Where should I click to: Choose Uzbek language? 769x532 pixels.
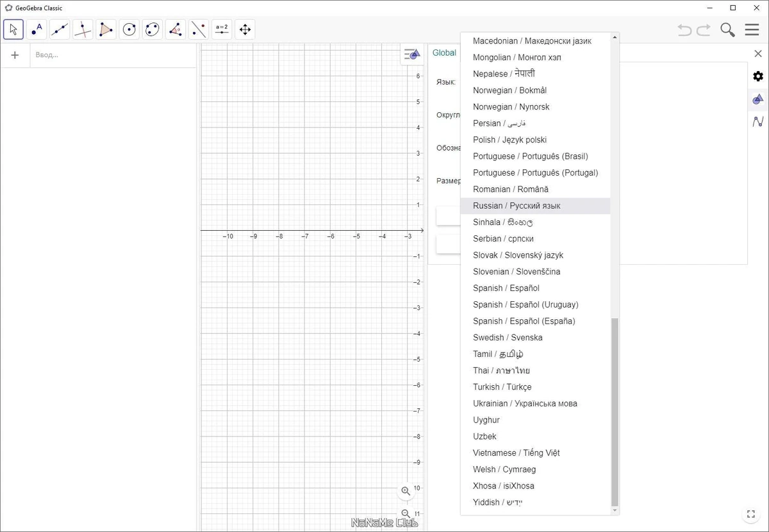535,436
